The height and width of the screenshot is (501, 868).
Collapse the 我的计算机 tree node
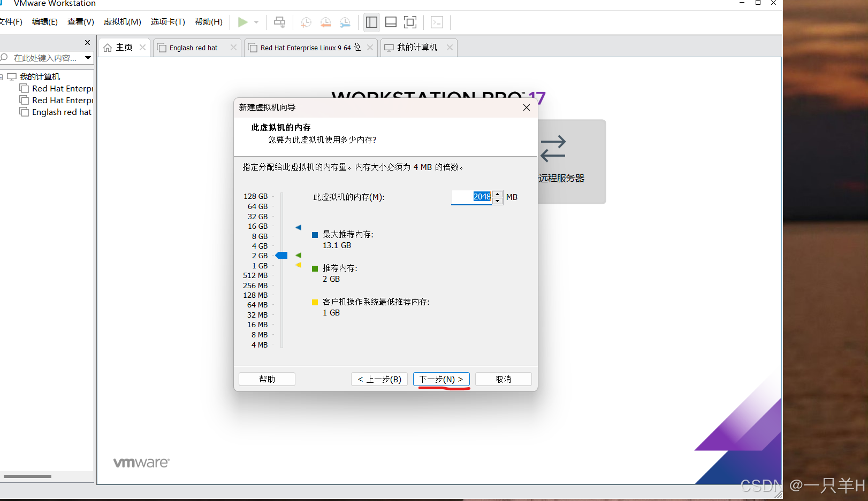point(2,77)
